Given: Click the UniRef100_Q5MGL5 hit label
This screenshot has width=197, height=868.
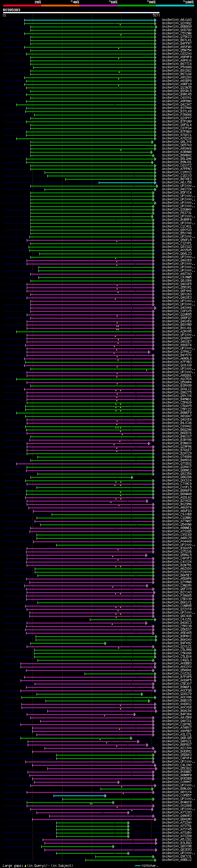Looking at the screenshot, I should 177,555.
